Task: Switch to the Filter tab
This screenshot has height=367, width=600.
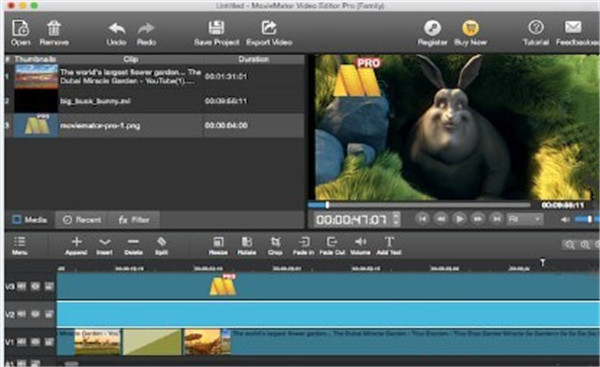Action: click(134, 220)
